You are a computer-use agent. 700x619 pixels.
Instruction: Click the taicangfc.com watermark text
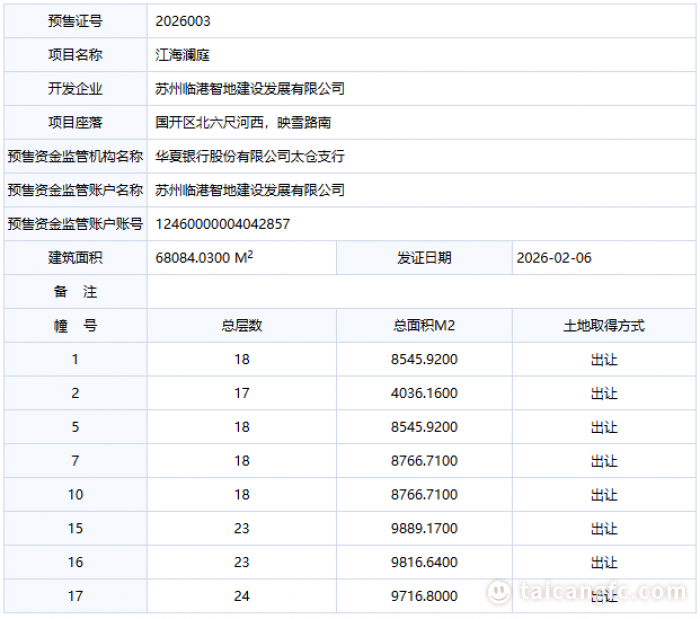pyautogui.click(x=602, y=592)
